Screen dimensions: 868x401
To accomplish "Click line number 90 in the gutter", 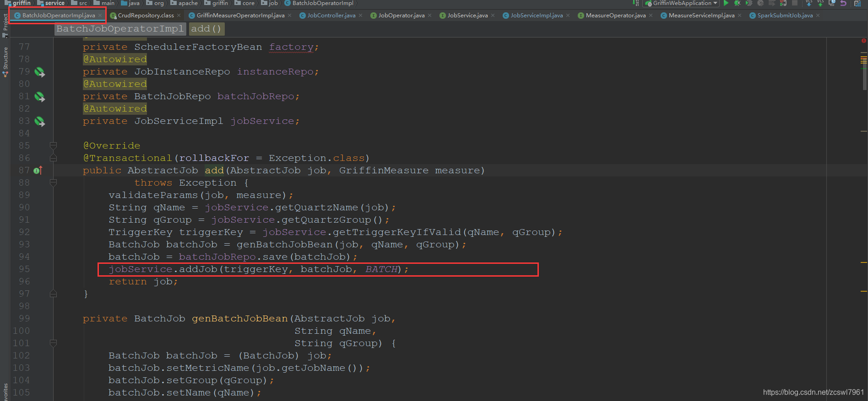I will pyautogui.click(x=24, y=208).
